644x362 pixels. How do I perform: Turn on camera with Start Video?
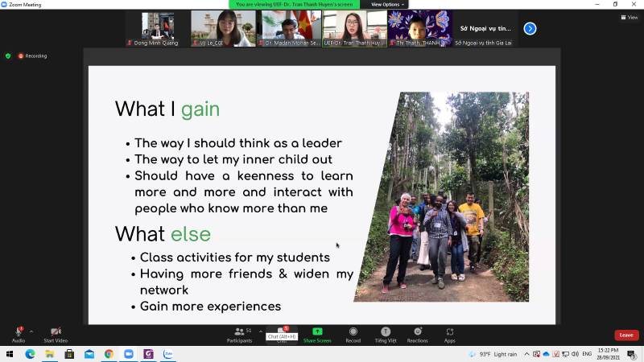pyautogui.click(x=56, y=332)
